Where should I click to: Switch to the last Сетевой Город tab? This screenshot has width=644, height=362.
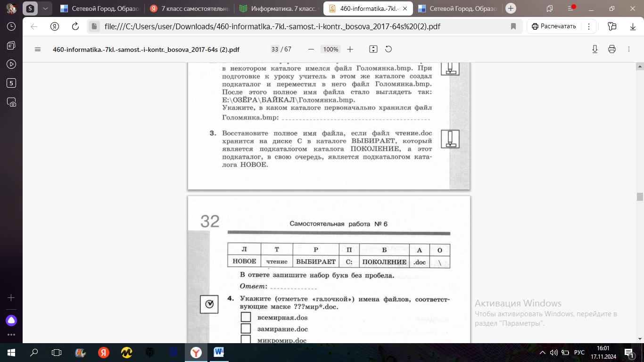457,8
